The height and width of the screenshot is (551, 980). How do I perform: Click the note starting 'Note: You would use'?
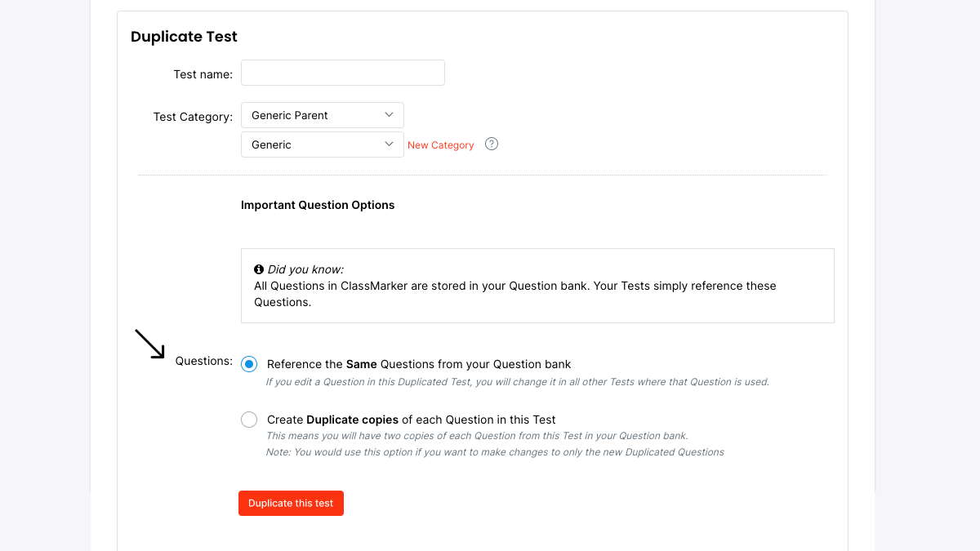[495, 452]
